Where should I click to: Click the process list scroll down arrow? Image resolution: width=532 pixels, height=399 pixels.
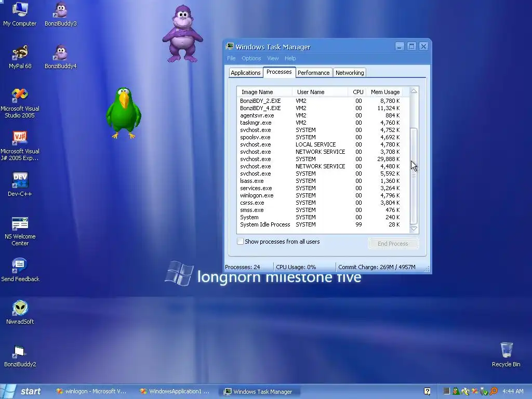(414, 229)
